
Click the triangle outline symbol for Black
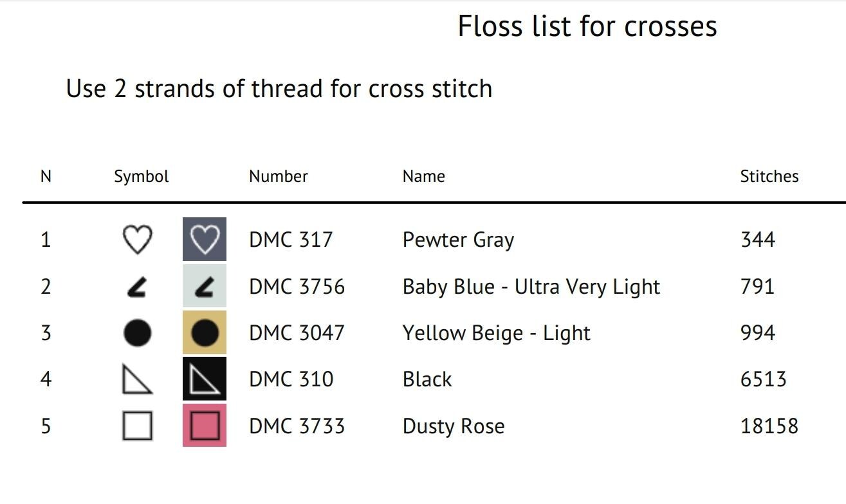137,379
